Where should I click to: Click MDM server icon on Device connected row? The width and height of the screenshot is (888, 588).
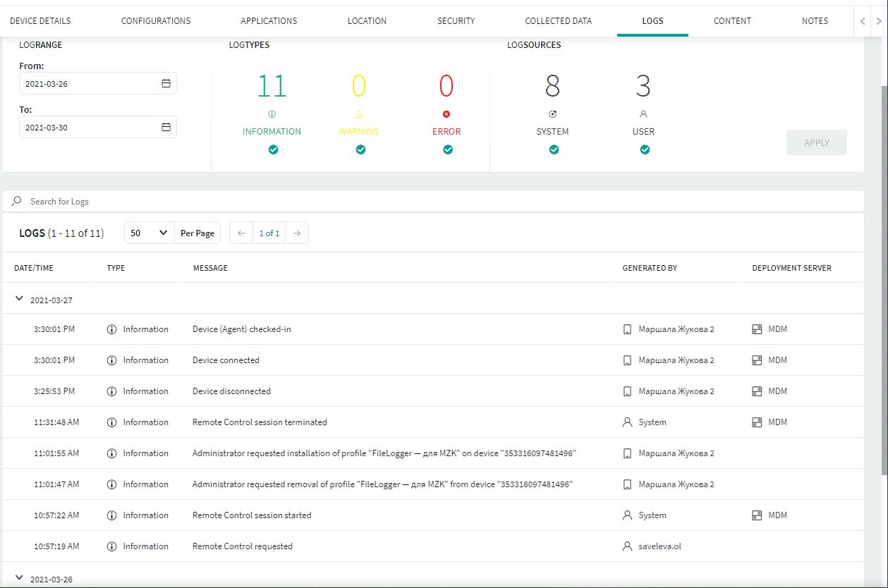(x=757, y=360)
